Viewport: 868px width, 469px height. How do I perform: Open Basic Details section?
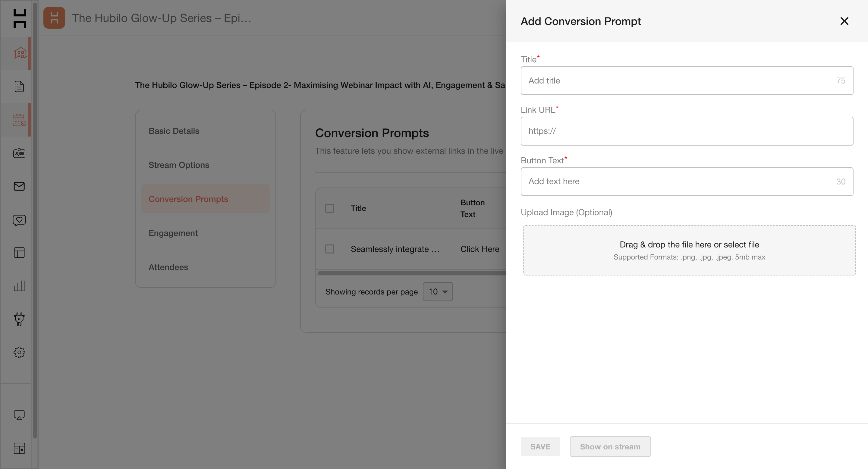tap(206, 131)
